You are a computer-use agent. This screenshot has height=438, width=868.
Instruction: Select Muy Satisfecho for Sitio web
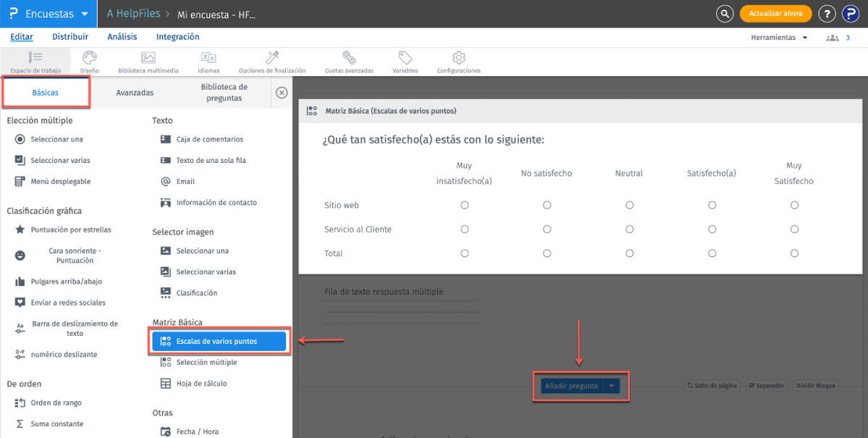pos(794,205)
